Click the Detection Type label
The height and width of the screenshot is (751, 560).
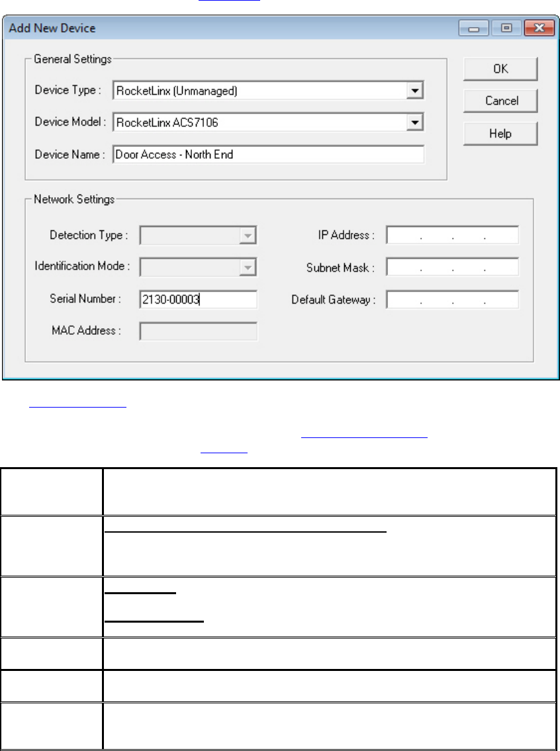89,235
